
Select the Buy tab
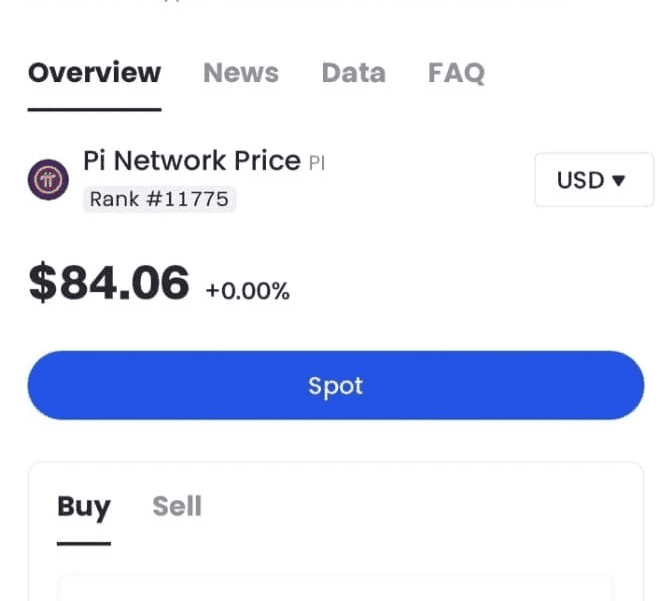click(84, 507)
